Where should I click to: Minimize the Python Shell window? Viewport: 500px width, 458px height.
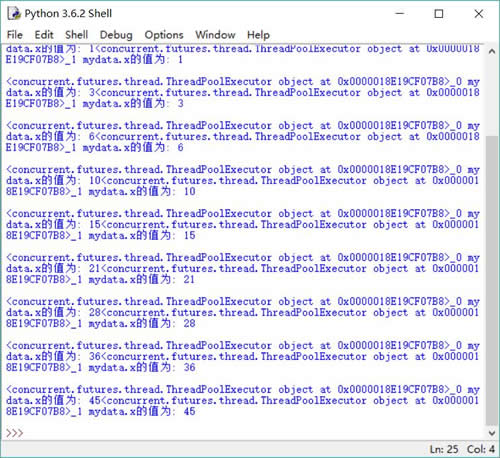click(x=400, y=14)
